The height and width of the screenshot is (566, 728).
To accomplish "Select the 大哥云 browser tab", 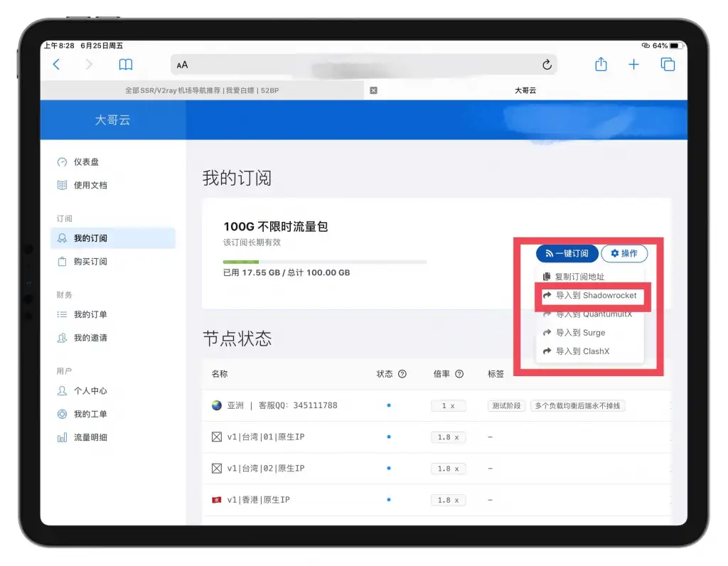I will click(x=525, y=90).
